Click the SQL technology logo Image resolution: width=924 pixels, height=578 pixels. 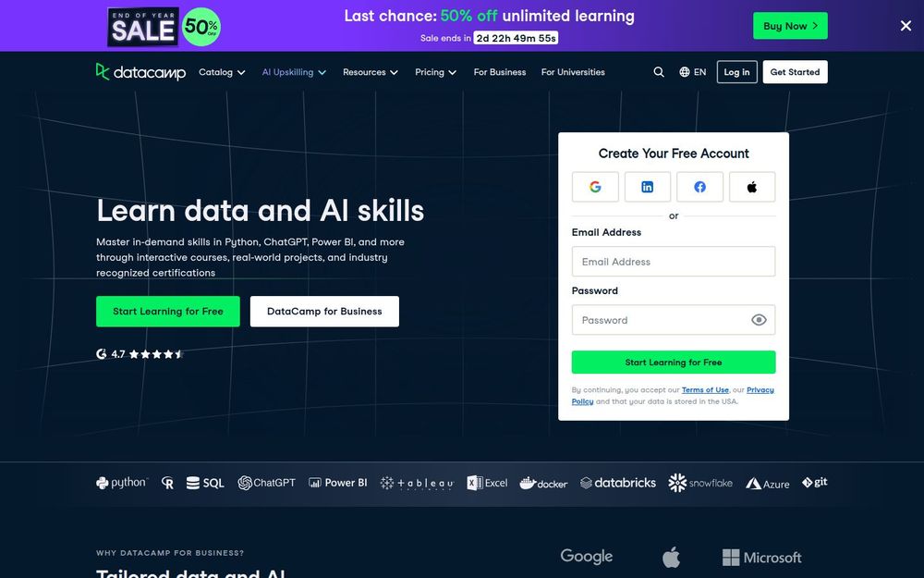(205, 483)
